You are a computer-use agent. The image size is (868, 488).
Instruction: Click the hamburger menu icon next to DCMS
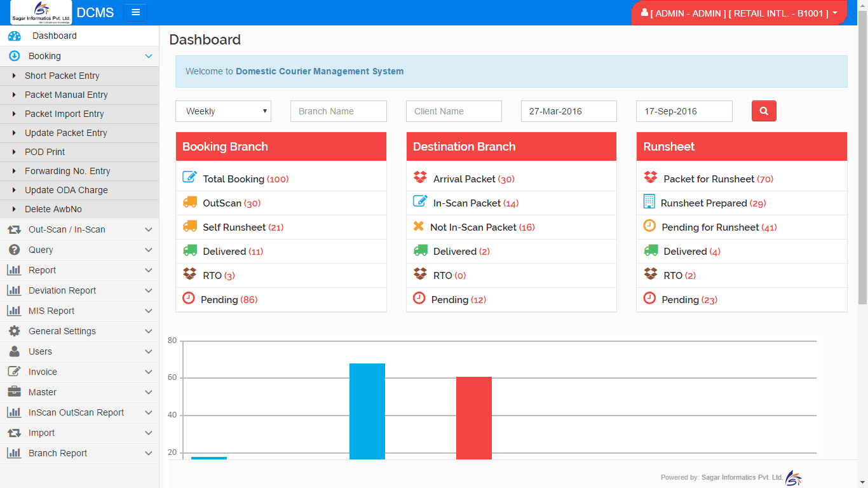(135, 12)
